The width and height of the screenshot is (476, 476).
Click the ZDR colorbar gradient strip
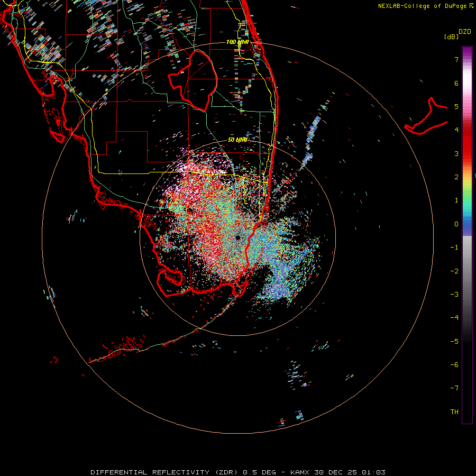pos(467,235)
